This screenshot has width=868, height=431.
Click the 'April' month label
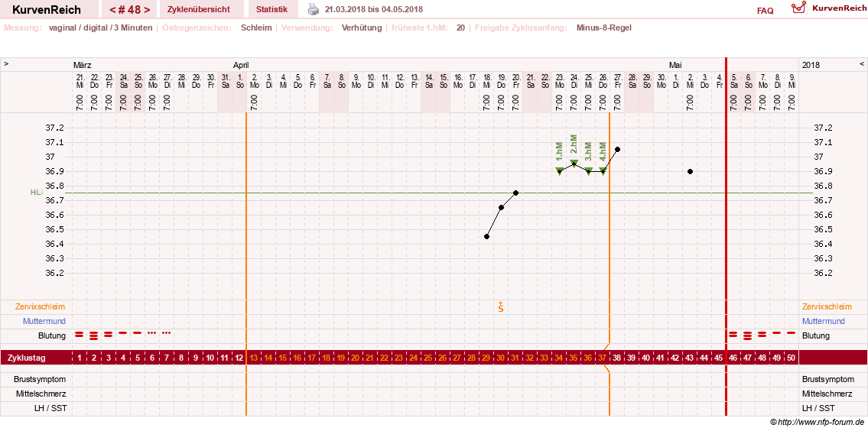coord(242,65)
